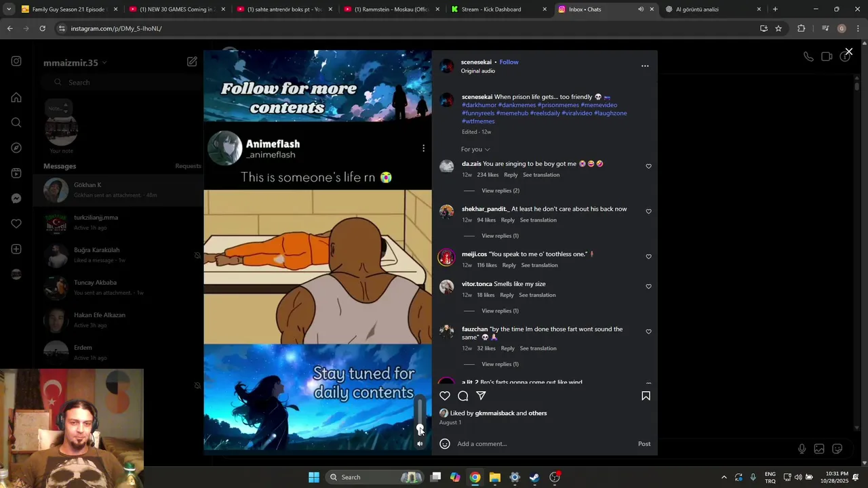
Task: Open a new browser tab
Action: [775, 9]
